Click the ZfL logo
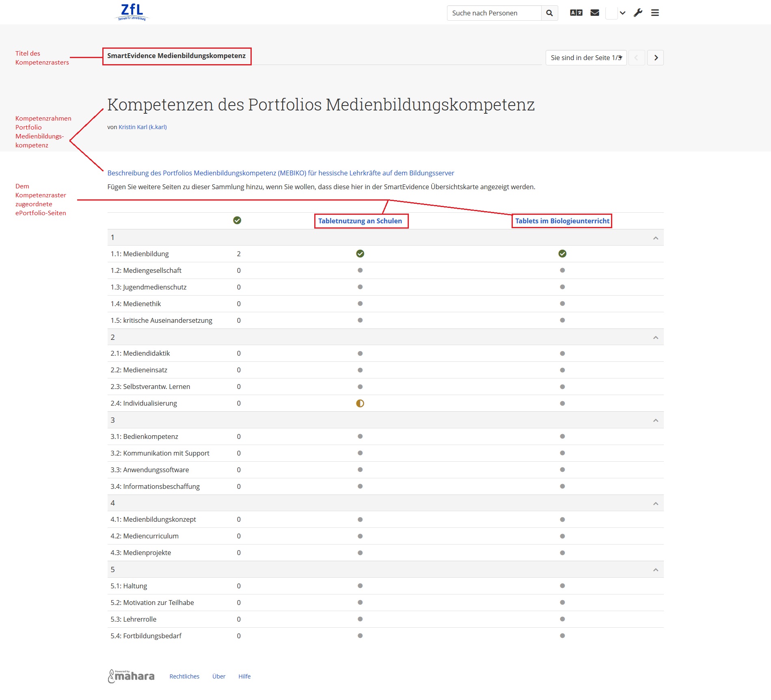Screen dimensions: 771x700 [x=132, y=12]
